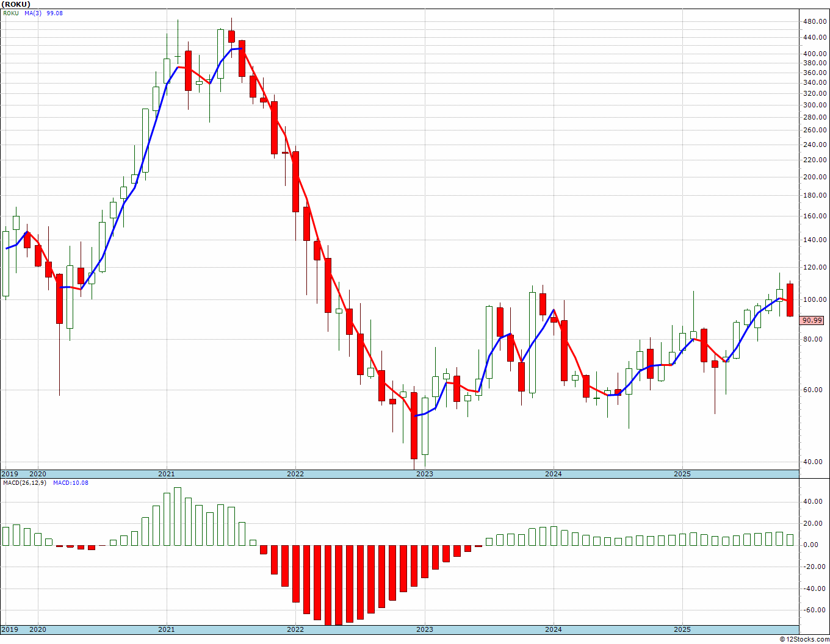
Task: Click the 100.00 price axis label
Action: point(816,299)
